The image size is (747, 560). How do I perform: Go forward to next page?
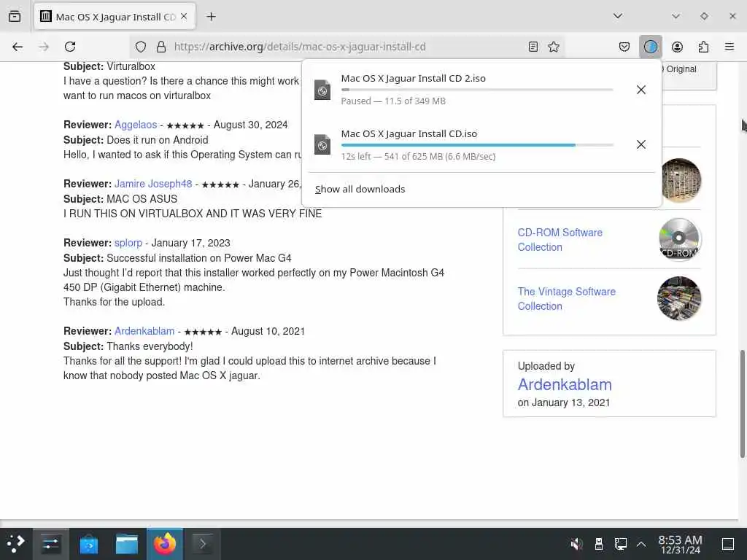(44, 47)
